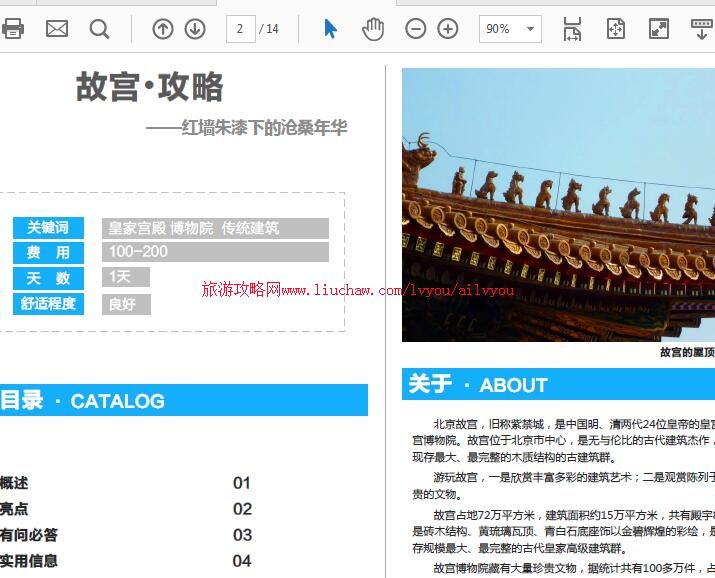Click the 实用信息 catalog entry

pyautogui.click(x=29, y=561)
